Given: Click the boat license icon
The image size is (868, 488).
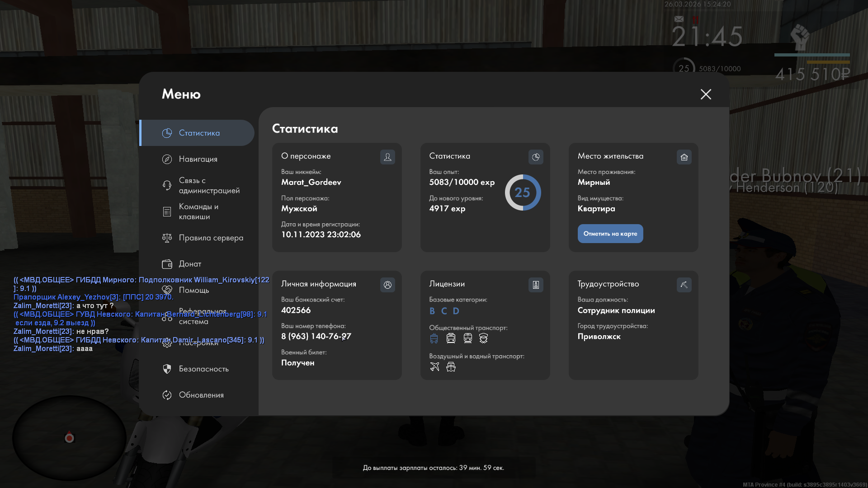Looking at the screenshot, I should pos(451,366).
